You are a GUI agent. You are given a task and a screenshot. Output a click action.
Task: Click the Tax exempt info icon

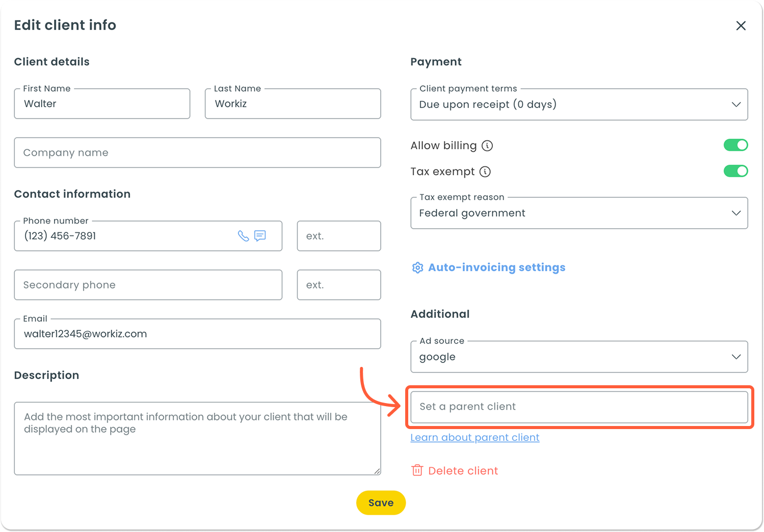(x=485, y=172)
